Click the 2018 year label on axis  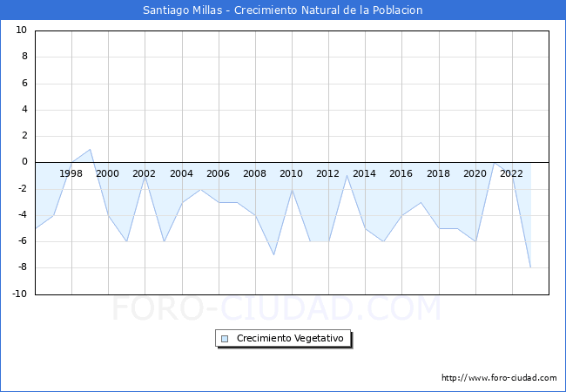coord(438,173)
